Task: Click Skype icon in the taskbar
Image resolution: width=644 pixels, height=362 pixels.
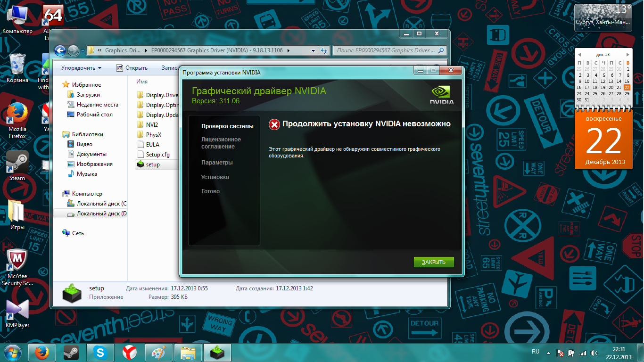Action: coord(100,352)
